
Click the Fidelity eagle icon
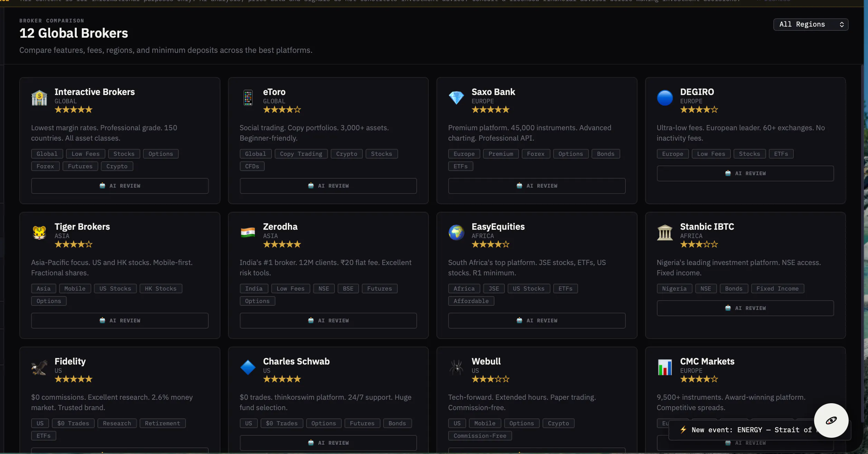tap(39, 367)
